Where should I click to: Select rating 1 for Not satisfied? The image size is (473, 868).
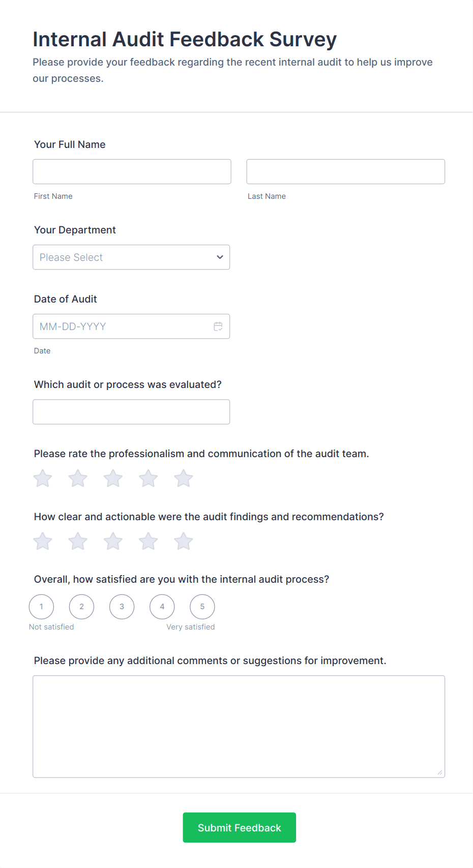pyautogui.click(x=41, y=606)
